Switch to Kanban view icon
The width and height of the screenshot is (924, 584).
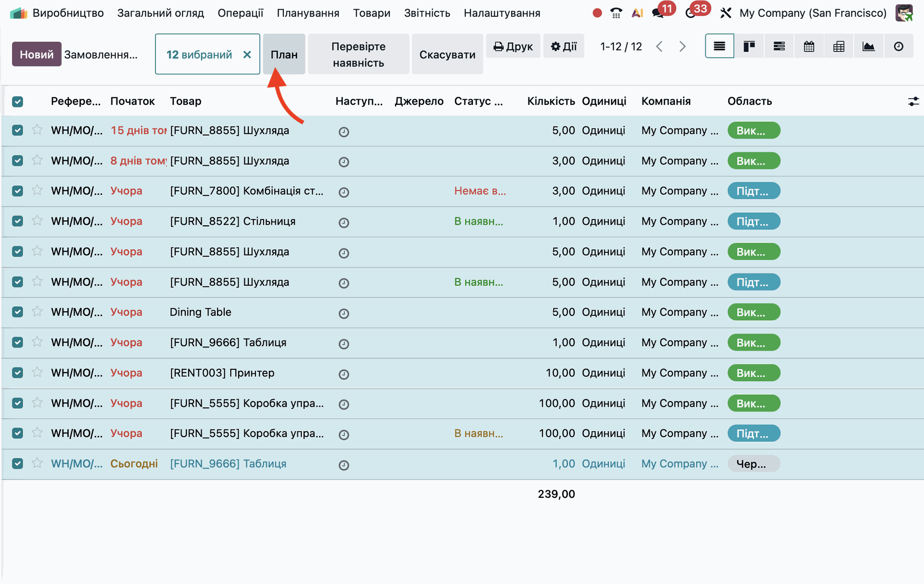pyautogui.click(x=749, y=46)
